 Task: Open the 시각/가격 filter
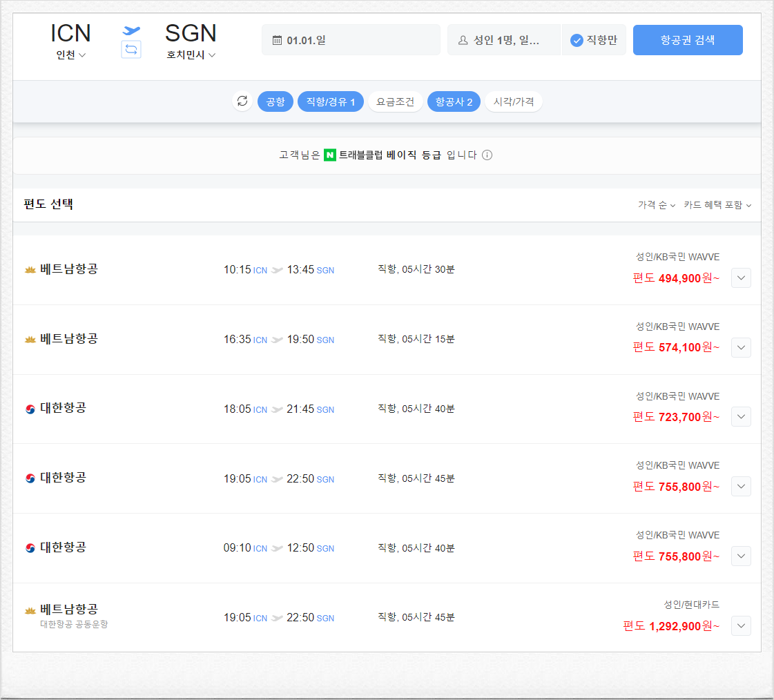(514, 101)
